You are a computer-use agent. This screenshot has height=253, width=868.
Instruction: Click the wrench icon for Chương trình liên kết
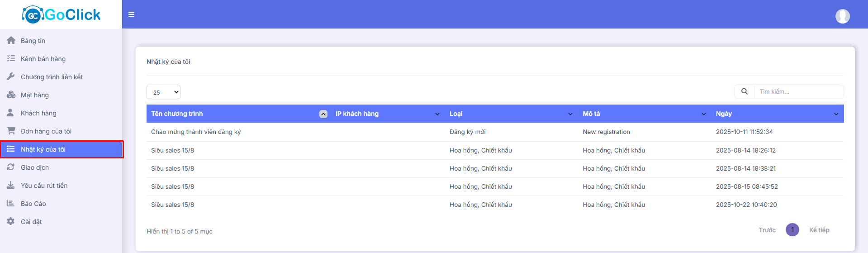[x=11, y=77]
